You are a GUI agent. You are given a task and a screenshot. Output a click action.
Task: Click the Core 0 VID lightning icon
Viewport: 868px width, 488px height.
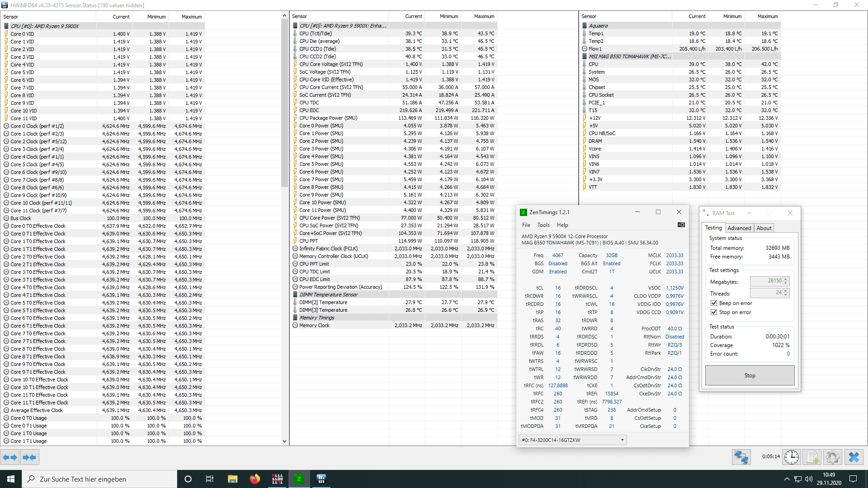(6, 34)
